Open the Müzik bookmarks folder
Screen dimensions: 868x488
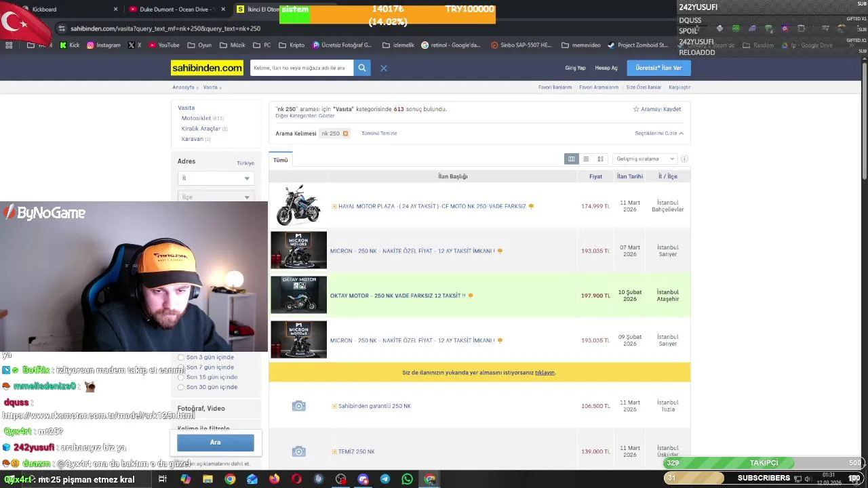(232, 45)
